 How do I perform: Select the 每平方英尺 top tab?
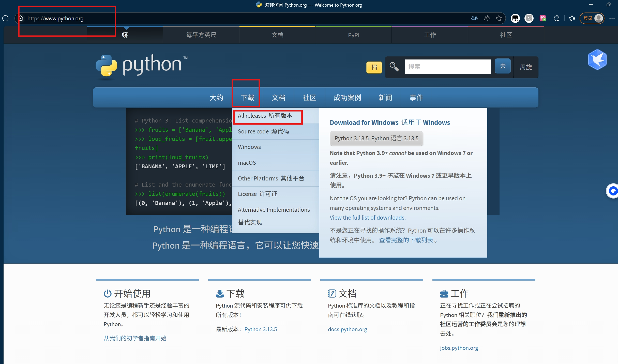(x=201, y=35)
